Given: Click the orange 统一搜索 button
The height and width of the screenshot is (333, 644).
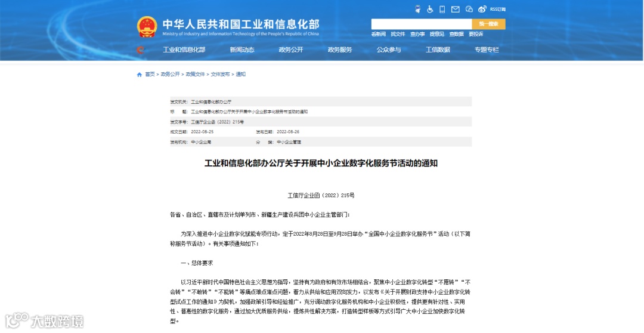Looking at the screenshot, I should click(x=489, y=24).
